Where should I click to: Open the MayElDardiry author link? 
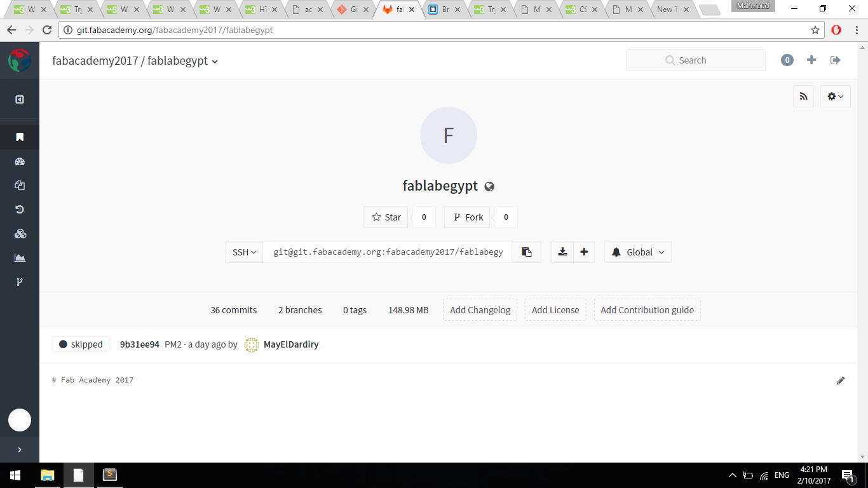(x=291, y=344)
